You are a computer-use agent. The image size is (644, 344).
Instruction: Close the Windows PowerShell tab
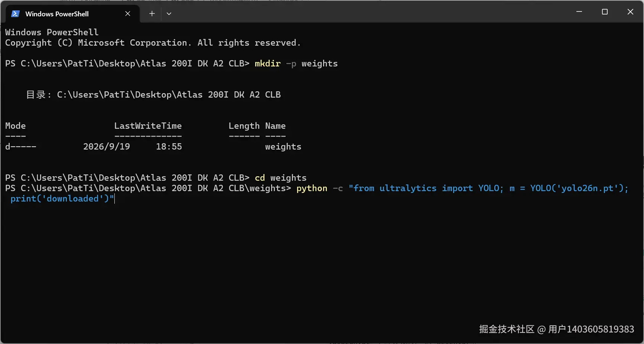[x=128, y=14]
